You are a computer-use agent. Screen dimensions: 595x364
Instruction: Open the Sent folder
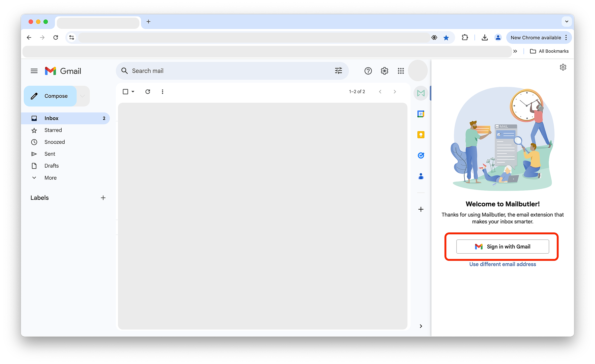(66, 154)
